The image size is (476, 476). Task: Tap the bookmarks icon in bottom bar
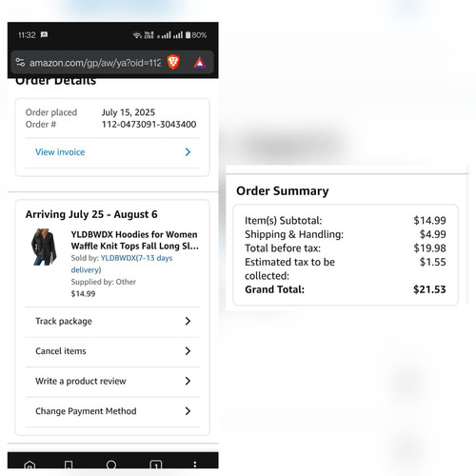69,465
